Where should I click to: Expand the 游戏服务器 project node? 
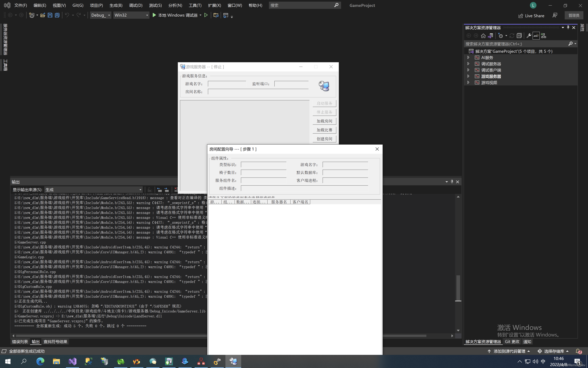(468, 76)
